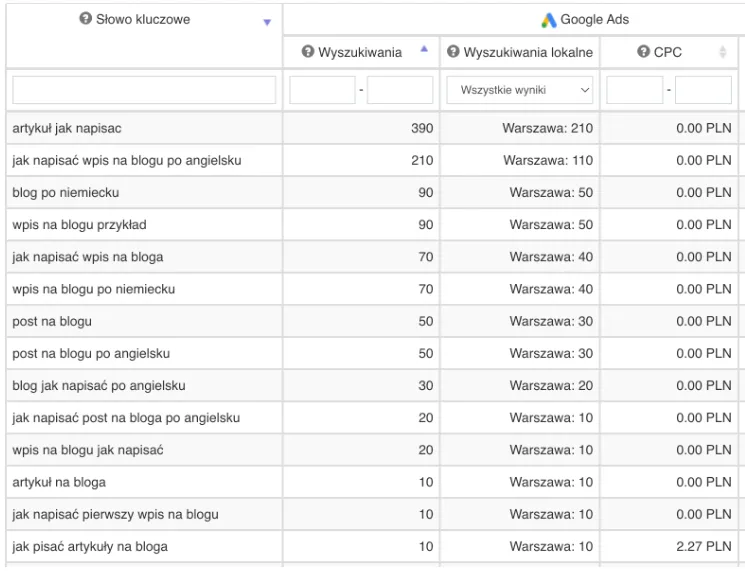Image resolution: width=745 pixels, height=571 pixels.
Task: Click the 'Warszawa: 210' local search cell
Action: click(548, 128)
